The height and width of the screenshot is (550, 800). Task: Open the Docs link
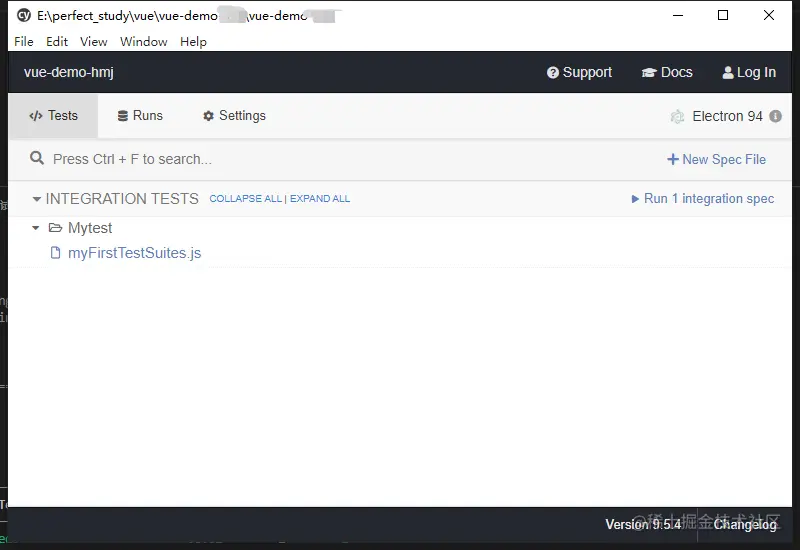pyautogui.click(x=667, y=72)
